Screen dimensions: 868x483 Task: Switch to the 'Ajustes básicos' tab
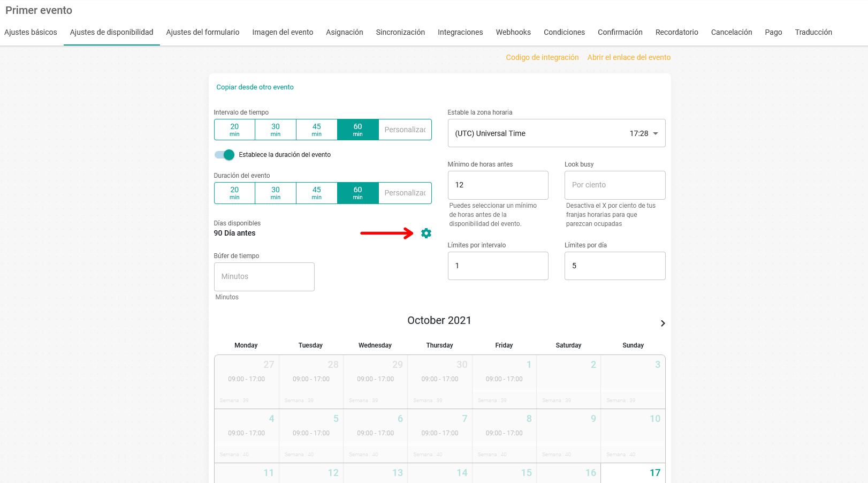pyautogui.click(x=31, y=32)
